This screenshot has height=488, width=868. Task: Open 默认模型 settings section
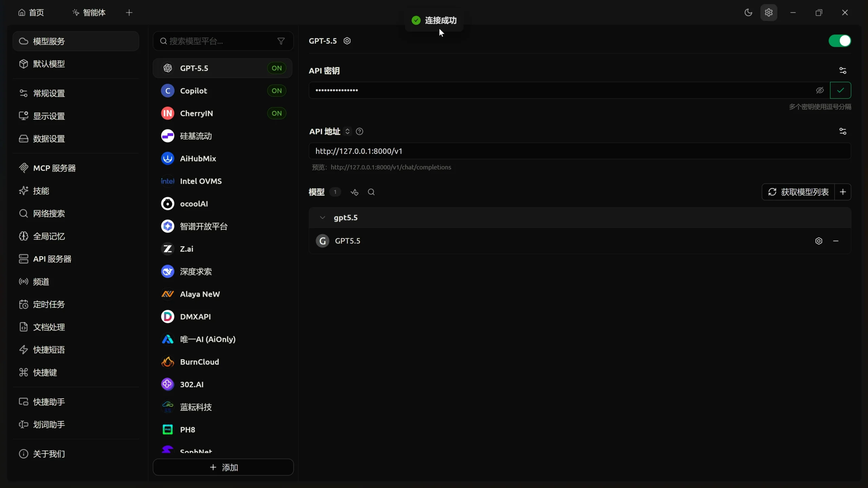coord(76,64)
